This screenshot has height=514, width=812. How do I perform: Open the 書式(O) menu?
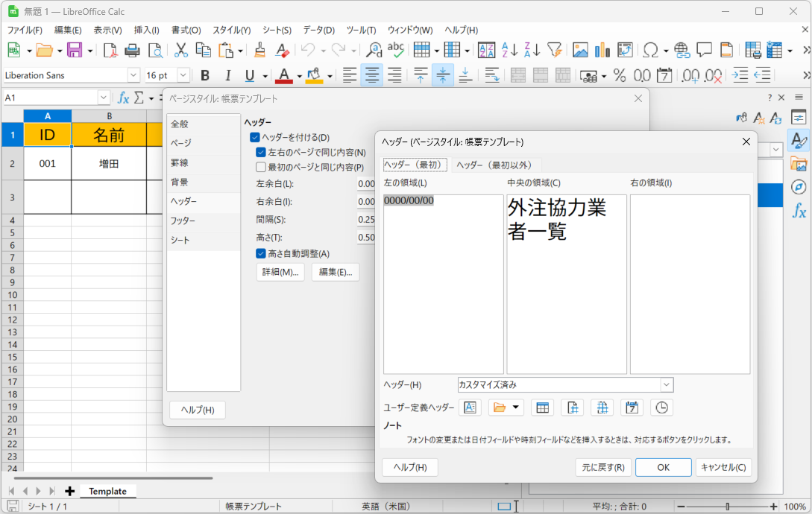pyautogui.click(x=186, y=30)
